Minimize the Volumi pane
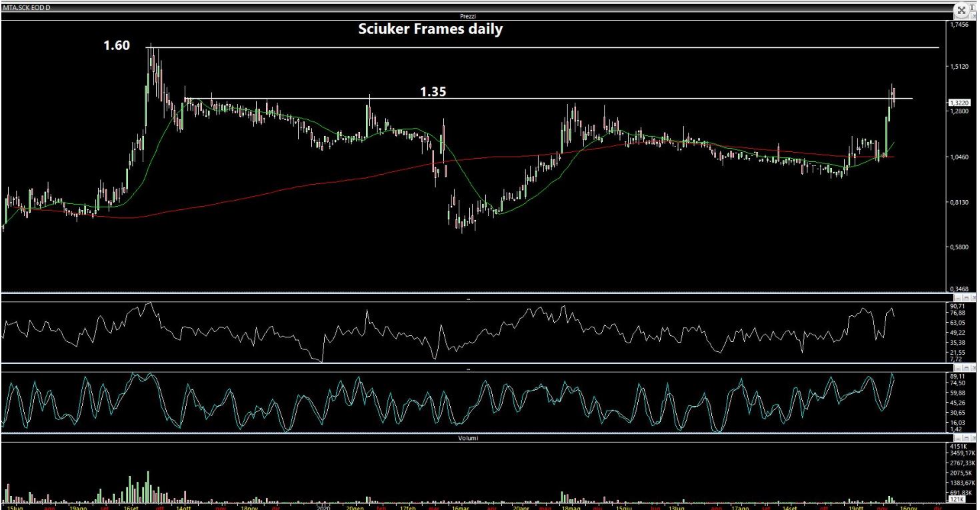980x510 pixels. point(958,438)
